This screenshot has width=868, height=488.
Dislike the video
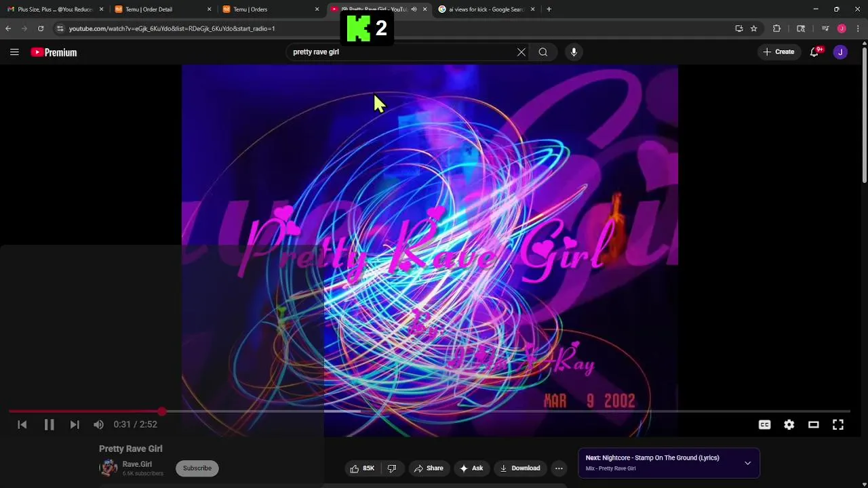(x=392, y=468)
